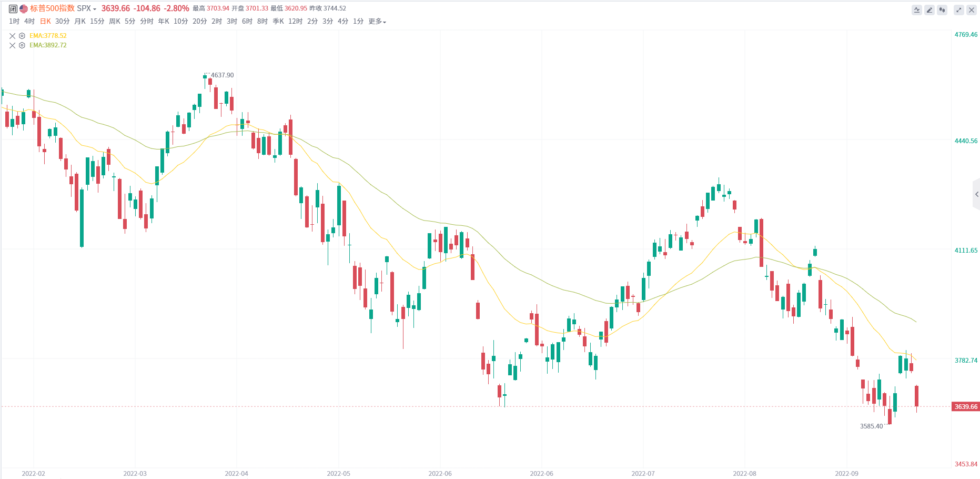Image resolution: width=980 pixels, height=479 pixels.
Task: Click the 标普500指数 index name
Action: (52, 8)
